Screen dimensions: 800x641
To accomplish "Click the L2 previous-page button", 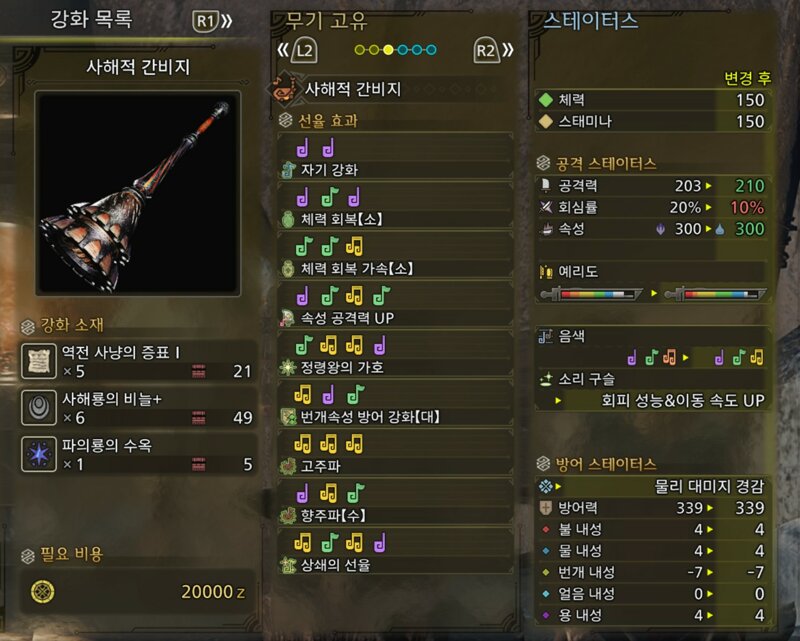I will pos(298,50).
